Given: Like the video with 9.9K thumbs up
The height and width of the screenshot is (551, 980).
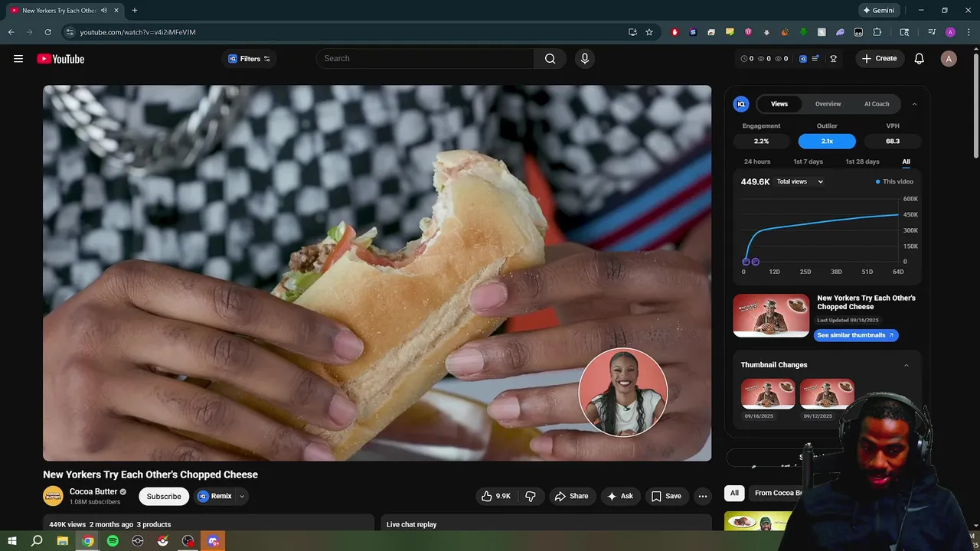Looking at the screenshot, I should pos(495,496).
